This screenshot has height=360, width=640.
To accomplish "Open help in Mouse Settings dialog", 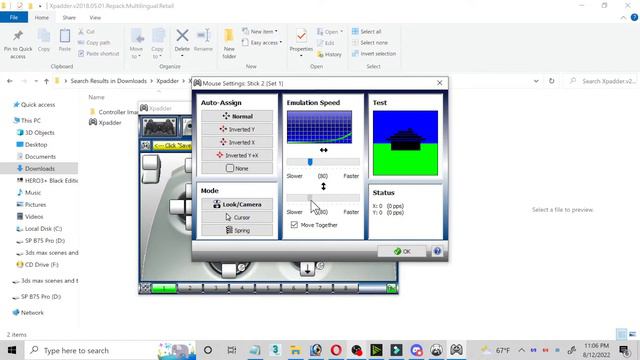I will pyautogui.click(x=437, y=251).
